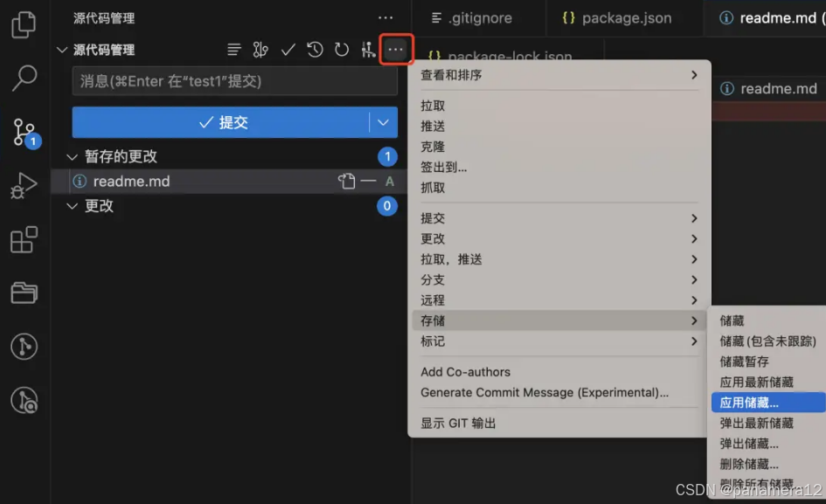Choose 储藏暂存 in submenu
The height and width of the screenshot is (504, 826).
(768, 362)
